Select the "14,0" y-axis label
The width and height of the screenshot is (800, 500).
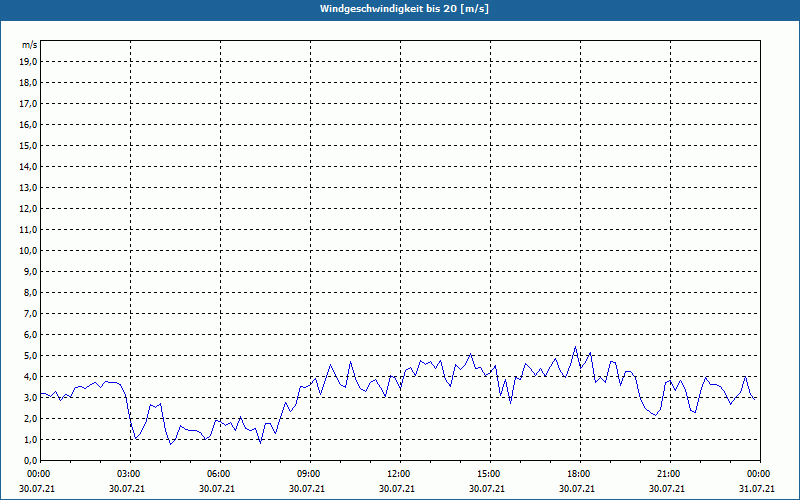(28, 166)
